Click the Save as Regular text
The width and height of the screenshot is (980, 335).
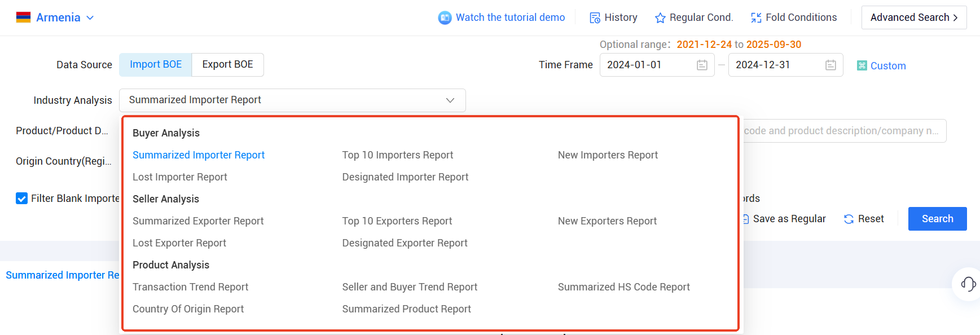tap(789, 219)
